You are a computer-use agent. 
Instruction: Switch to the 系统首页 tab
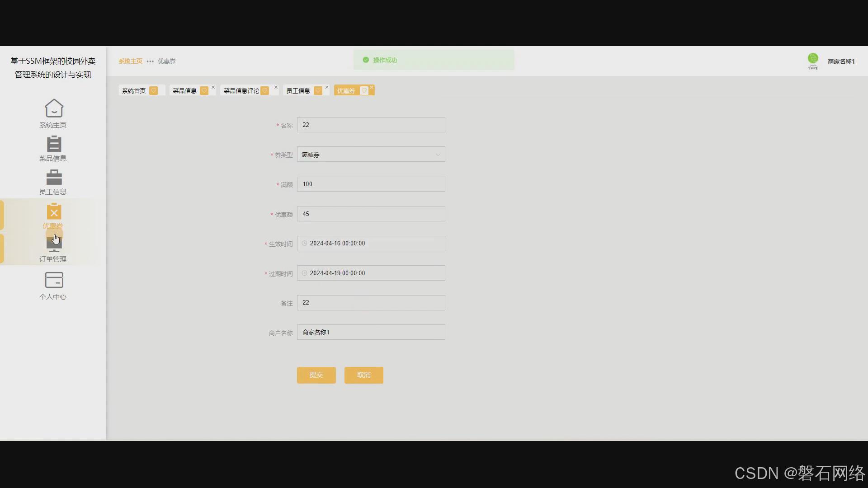134,91
